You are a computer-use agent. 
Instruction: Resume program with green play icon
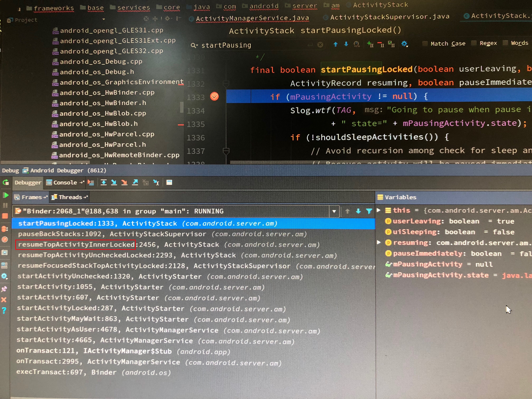tap(5, 195)
